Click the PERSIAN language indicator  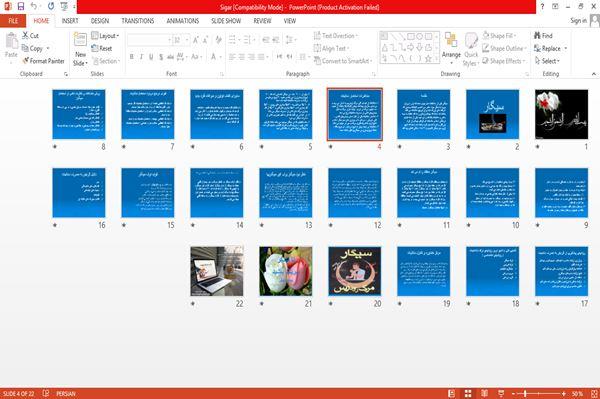pyautogui.click(x=66, y=394)
